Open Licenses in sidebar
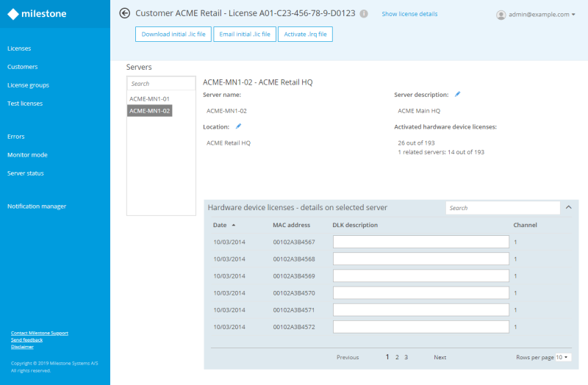 19,48
